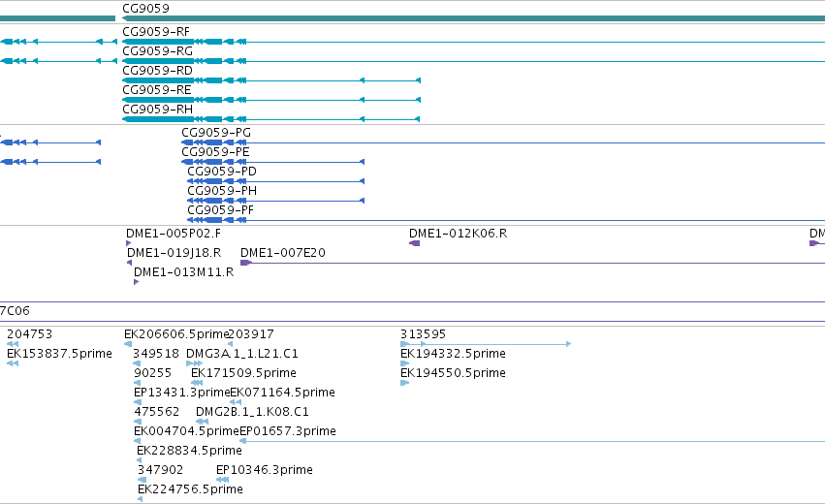Select transcript CG9059-RE label
This screenshot has height=504, width=825.
point(157,90)
